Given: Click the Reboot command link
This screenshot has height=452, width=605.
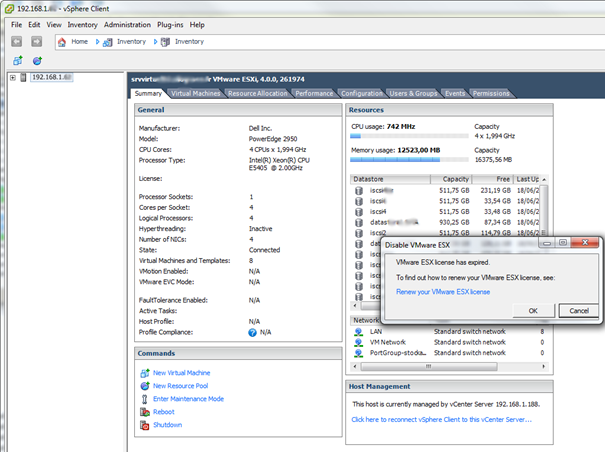Looking at the screenshot, I should pos(164,412).
